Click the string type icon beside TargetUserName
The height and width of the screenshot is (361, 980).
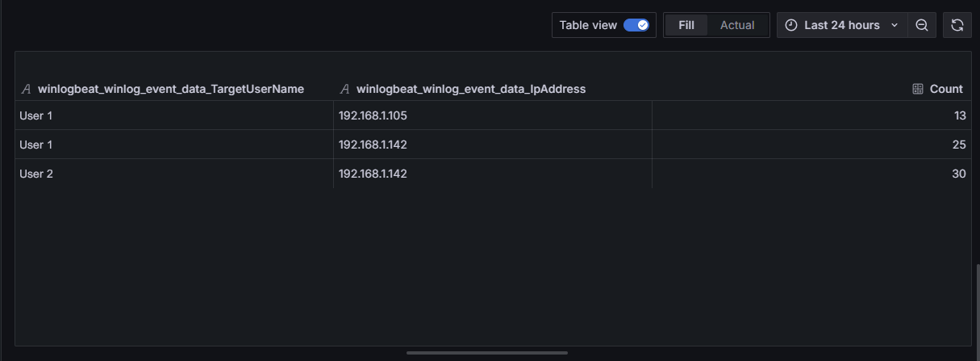(26, 89)
